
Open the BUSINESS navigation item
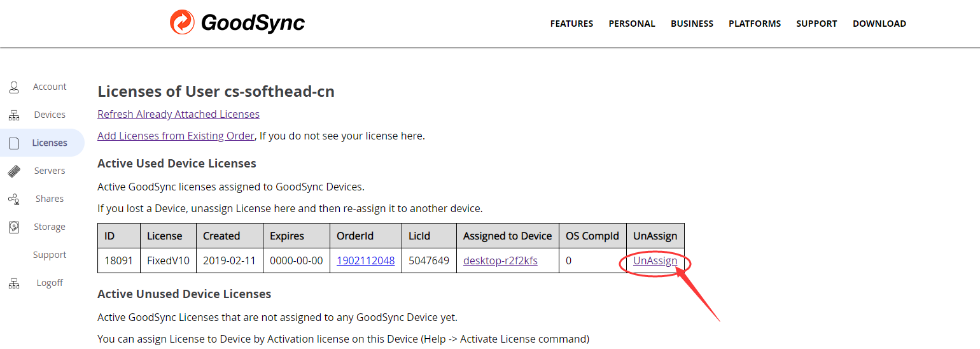click(x=692, y=24)
